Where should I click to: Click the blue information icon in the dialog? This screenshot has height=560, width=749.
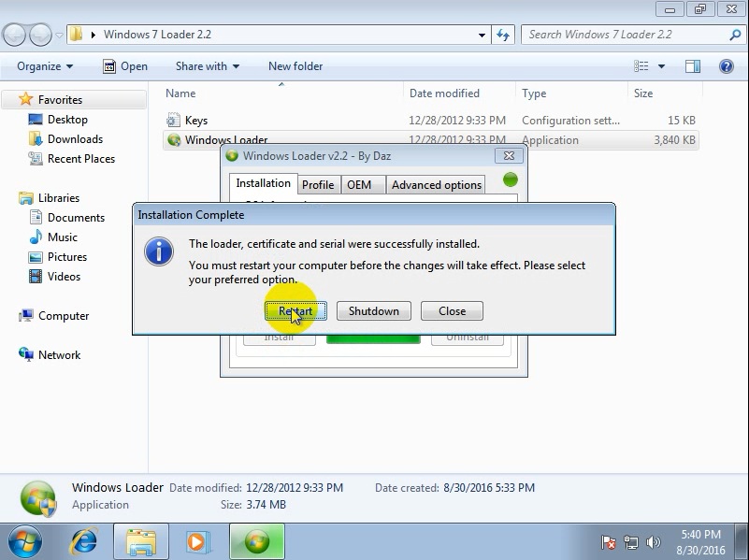click(x=159, y=251)
